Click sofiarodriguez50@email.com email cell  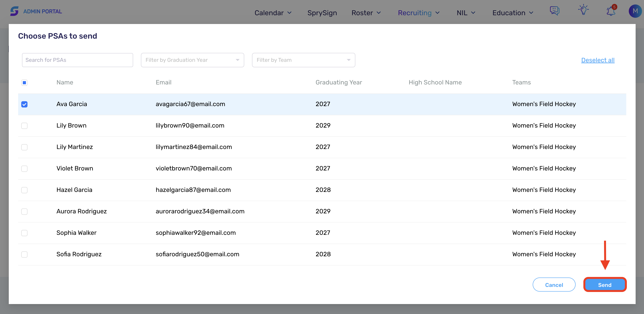(x=197, y=254)
